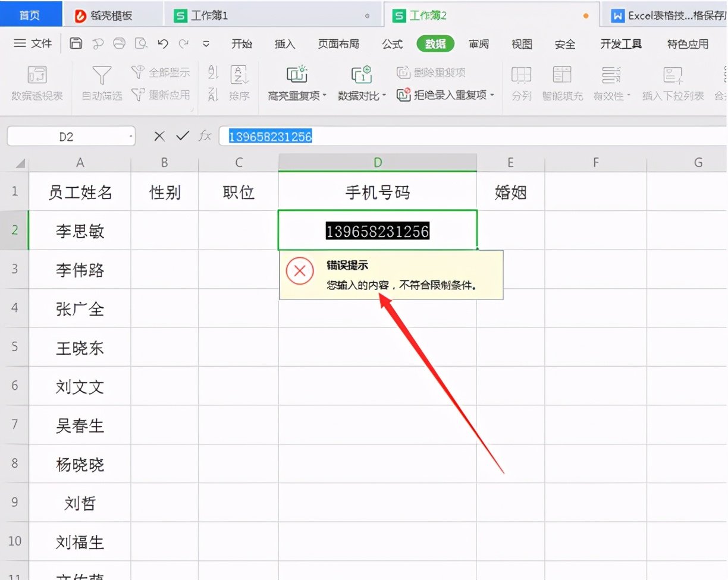
Task: Switch to the 开始 ribbon tab
Action: pyautogui.click(x=241, y=44)
